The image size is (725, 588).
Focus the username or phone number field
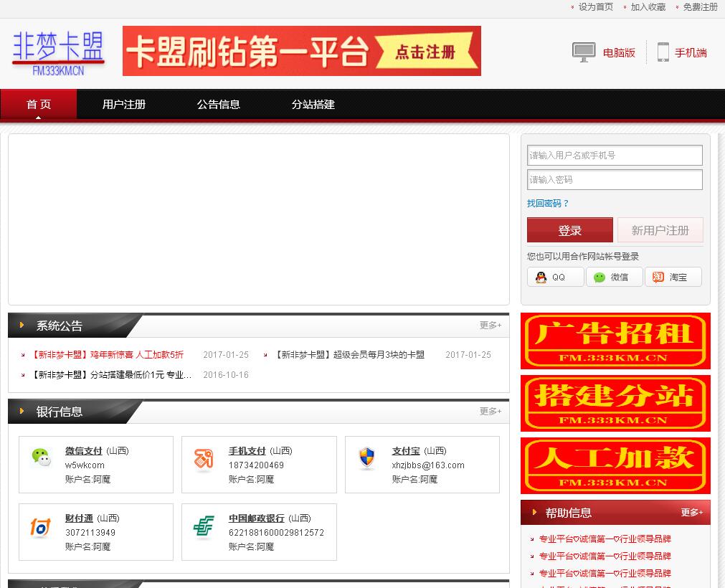[615, 156]
